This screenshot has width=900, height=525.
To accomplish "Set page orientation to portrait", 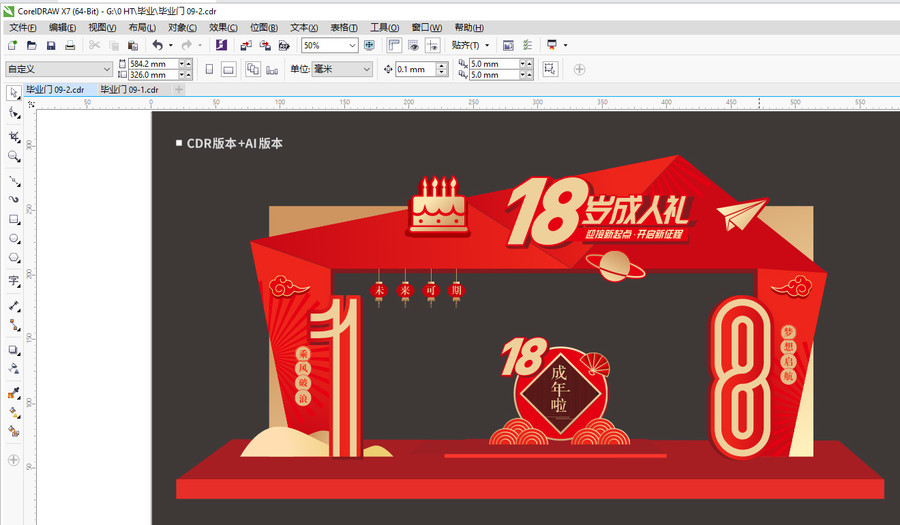I will 210,69.
